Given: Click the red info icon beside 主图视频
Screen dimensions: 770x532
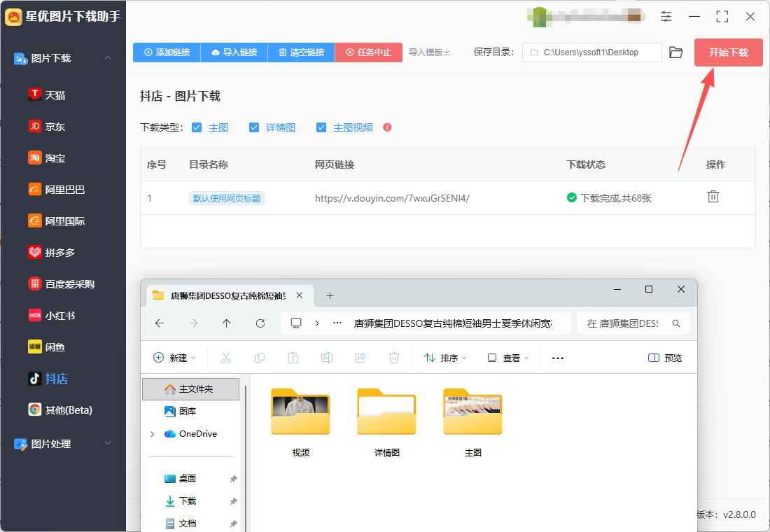Looking at the screenshot, I should click(x=387, y=127).
